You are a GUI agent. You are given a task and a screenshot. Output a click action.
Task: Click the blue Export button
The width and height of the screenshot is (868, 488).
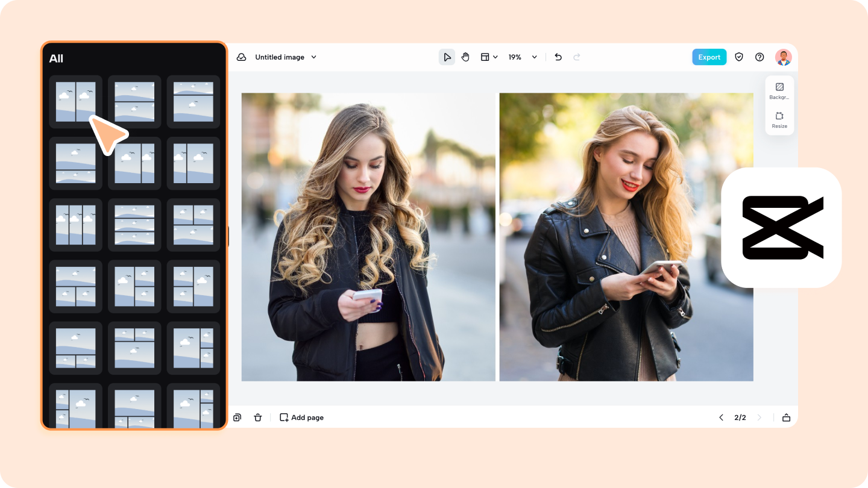tap(709, 57)
